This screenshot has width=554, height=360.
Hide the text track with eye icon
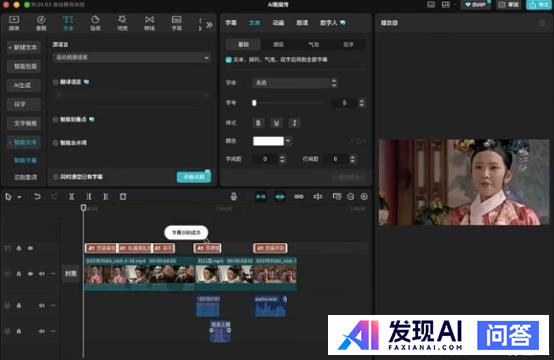click(x=30, y=248)
